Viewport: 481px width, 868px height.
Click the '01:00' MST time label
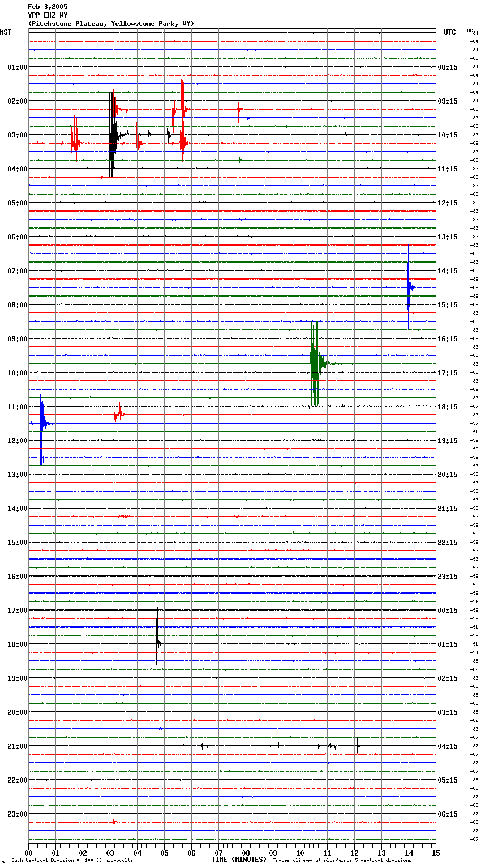click(x=18, y=67)
